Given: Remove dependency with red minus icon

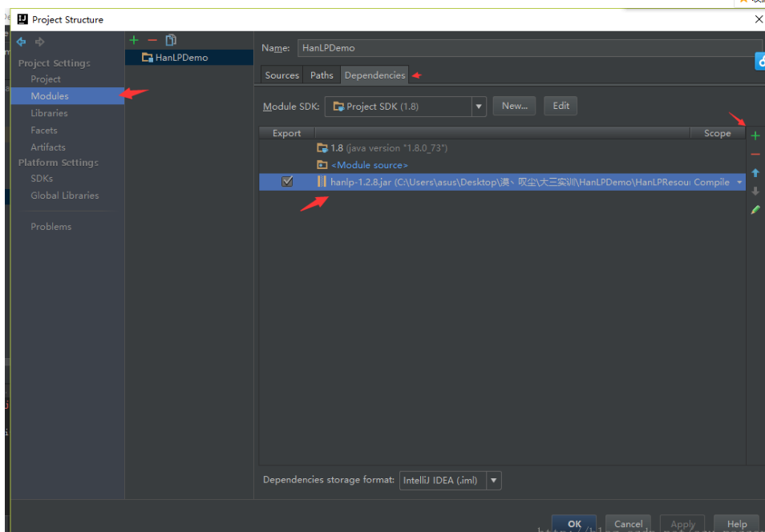Looking at the screenshot, I should pos(755,155).
